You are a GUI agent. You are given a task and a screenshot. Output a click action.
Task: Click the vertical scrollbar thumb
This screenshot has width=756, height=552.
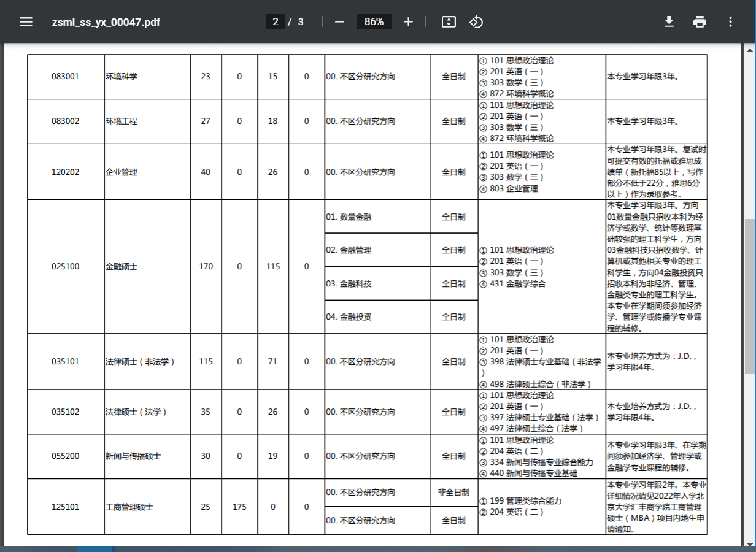click(x=750, y=294)
